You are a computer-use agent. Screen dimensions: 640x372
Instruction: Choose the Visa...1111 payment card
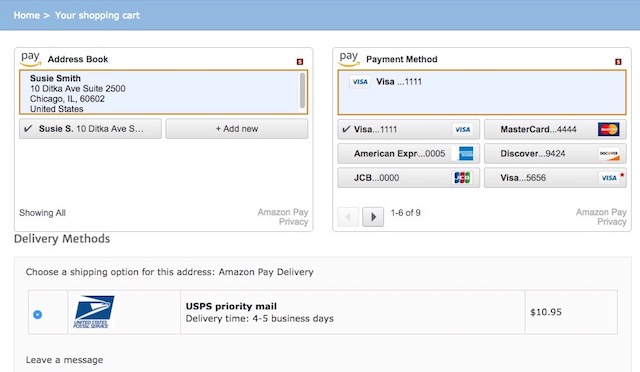click(409, 129)
